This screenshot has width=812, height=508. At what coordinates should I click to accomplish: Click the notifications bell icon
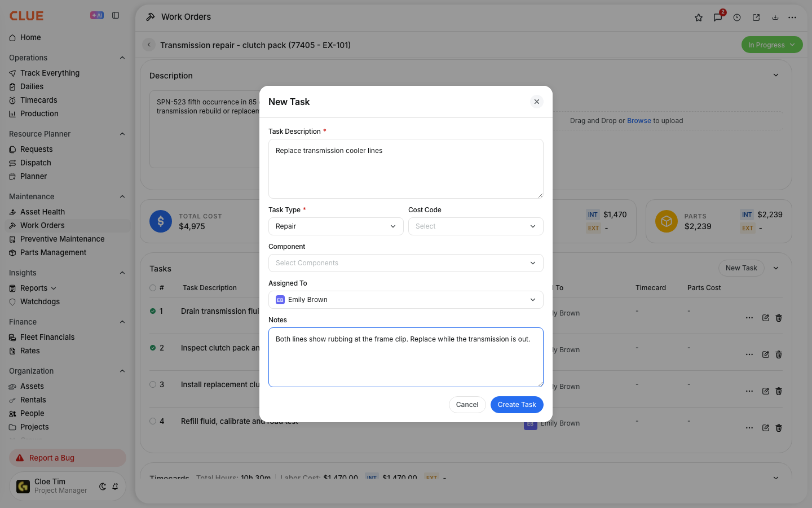click(x=115, y=487)
